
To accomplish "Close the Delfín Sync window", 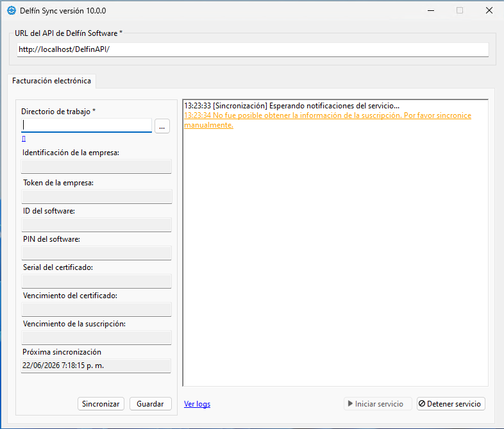I will [489, 11].
